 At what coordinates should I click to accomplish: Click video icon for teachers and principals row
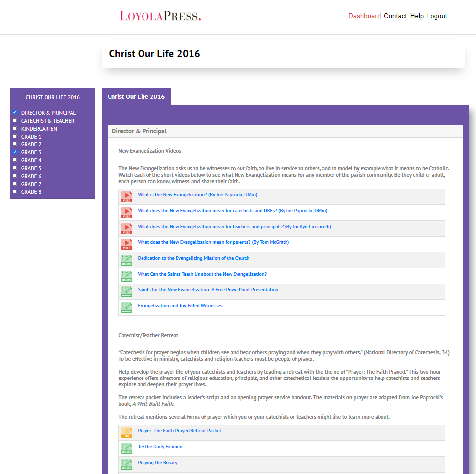(127, 229)
